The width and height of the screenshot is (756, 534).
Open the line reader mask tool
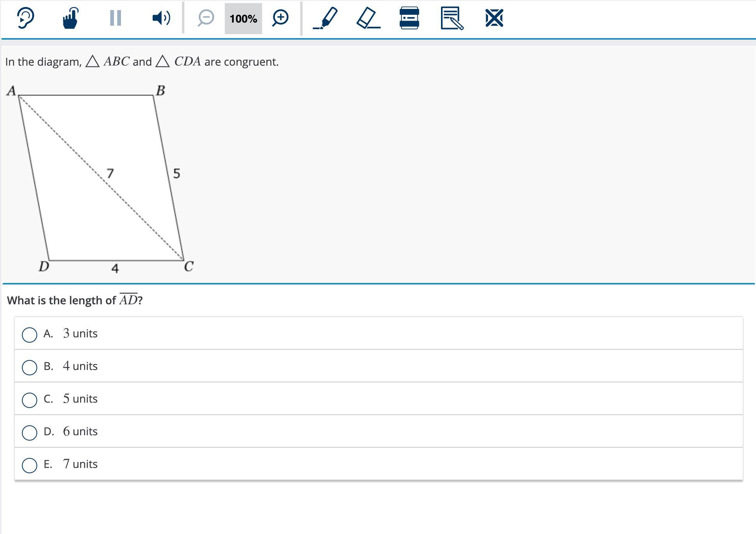tap(409, 18)
